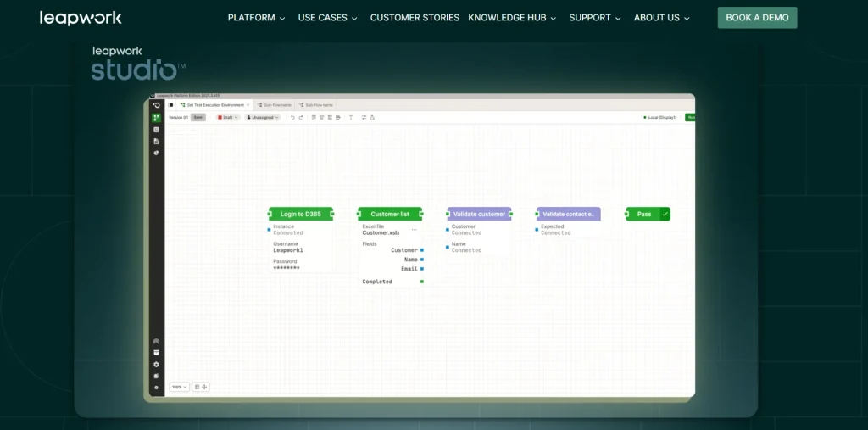This screenshot has width=868, height=430.
Task: Click the Username field Leapwork1
Action: point(288,250)
